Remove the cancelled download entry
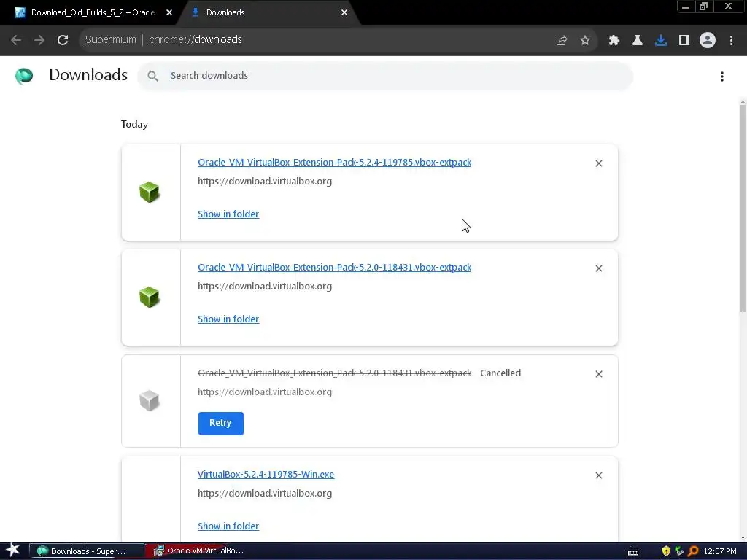This screenshot has width=747, height=560. [x=599, y=374]
